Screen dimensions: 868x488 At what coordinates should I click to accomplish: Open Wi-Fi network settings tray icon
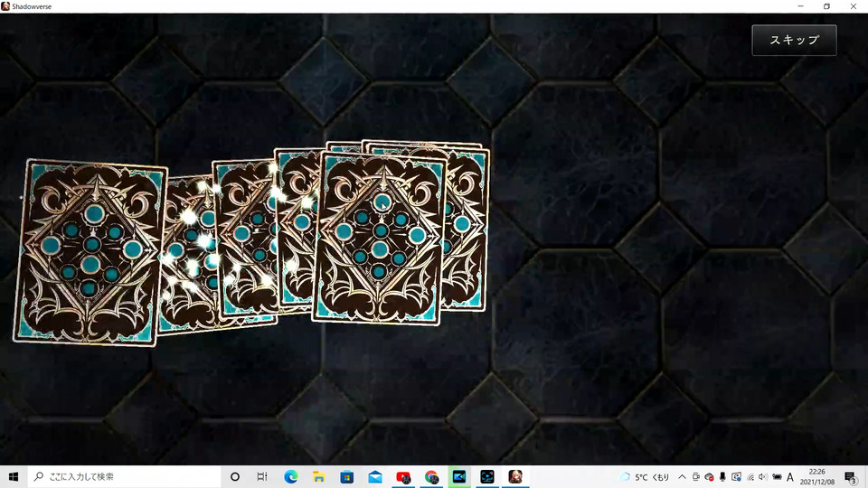(x=750, y=477)
